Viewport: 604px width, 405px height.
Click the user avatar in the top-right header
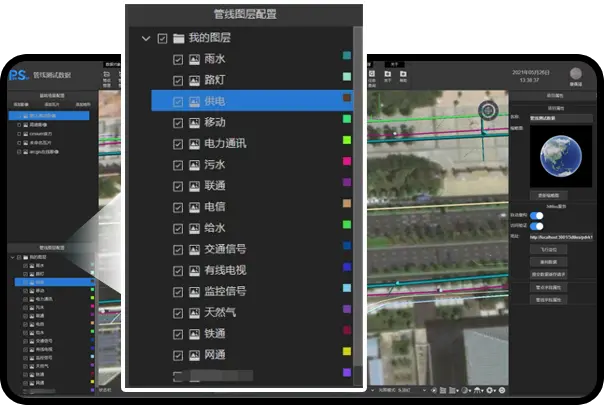(575, 74)
